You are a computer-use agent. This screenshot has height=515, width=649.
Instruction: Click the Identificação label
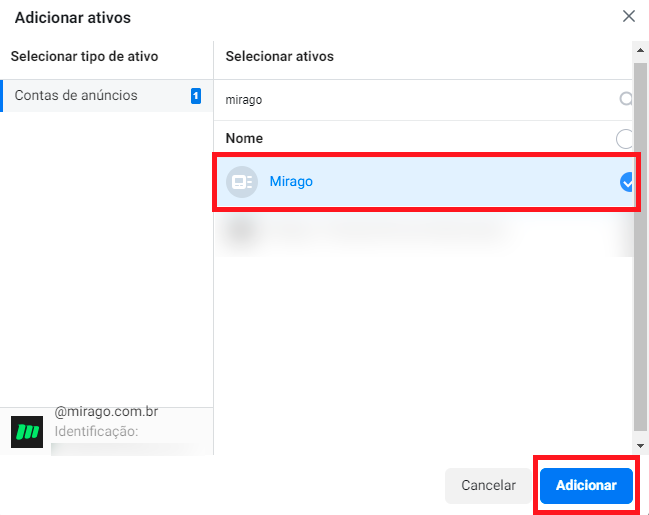(96, 431)
